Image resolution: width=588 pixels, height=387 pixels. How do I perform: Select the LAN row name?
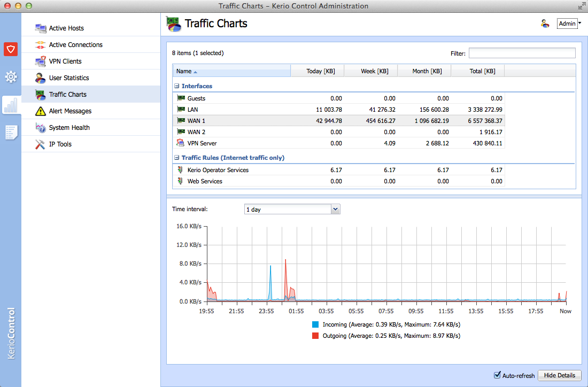coord(193,110)
